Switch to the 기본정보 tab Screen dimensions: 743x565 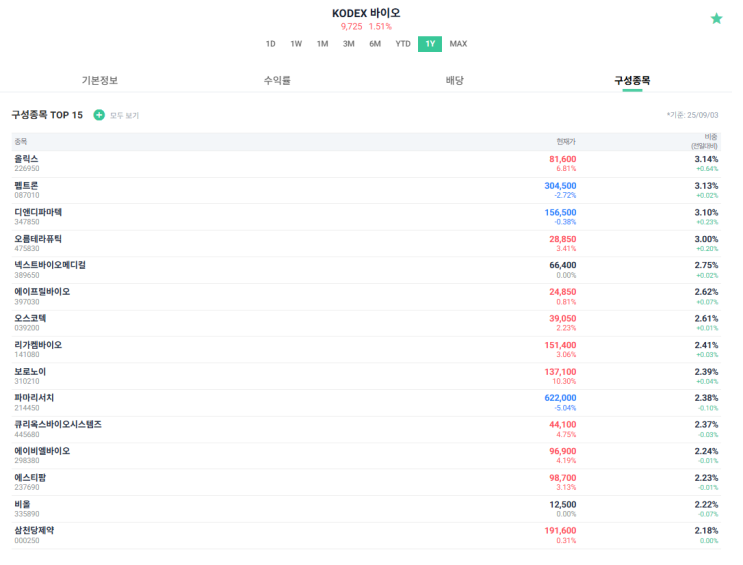click(100, 81)
